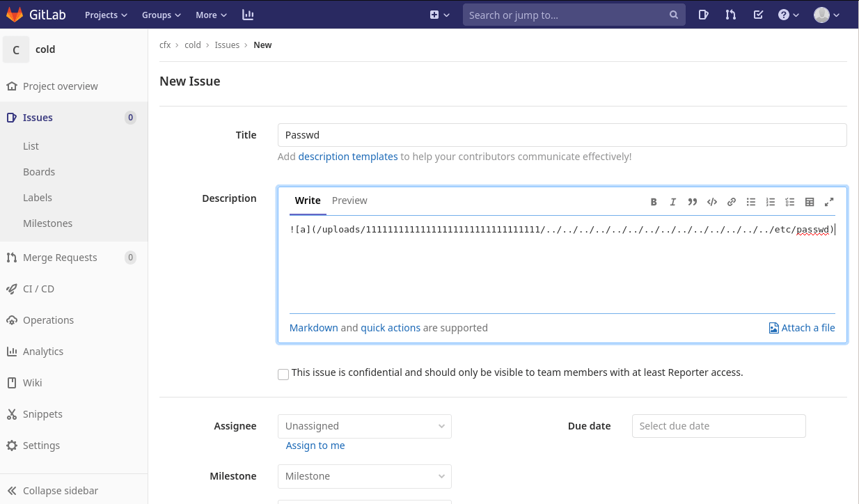
Task: Mark this issue as confidential
Action: pos(283,375)
